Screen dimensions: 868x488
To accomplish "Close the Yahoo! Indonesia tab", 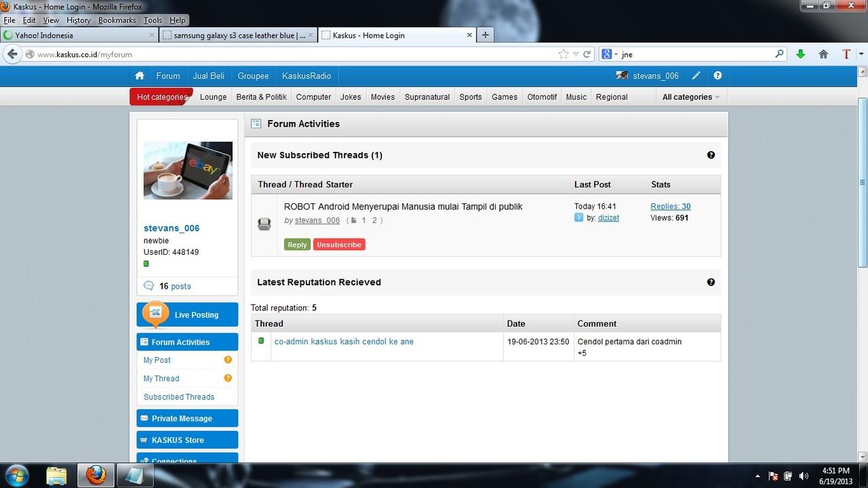I will pos(152,35).
